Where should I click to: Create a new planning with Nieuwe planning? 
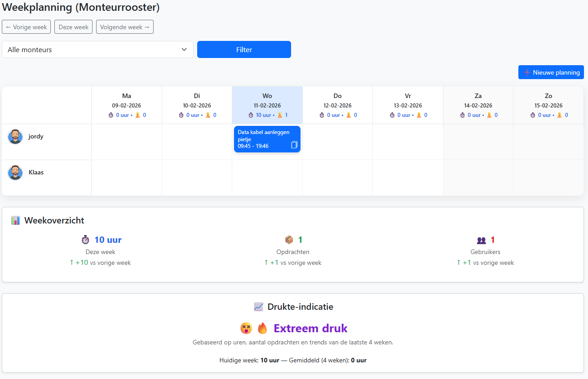[551, 72]
